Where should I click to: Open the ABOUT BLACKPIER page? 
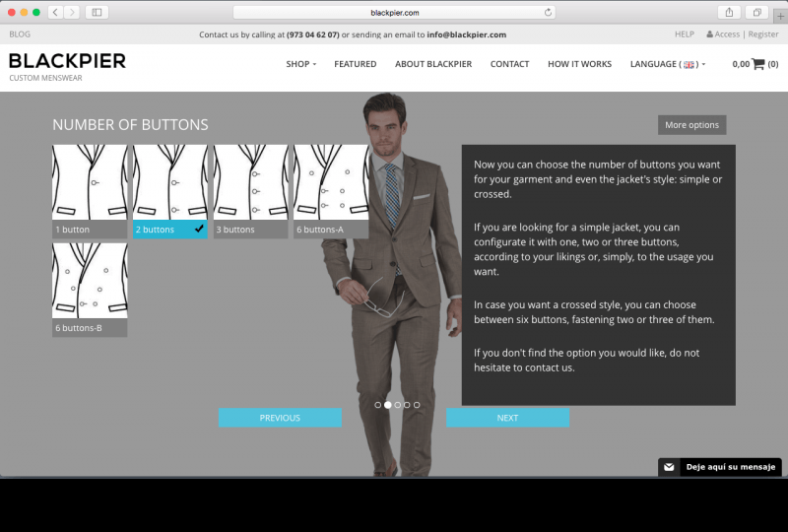433,64
